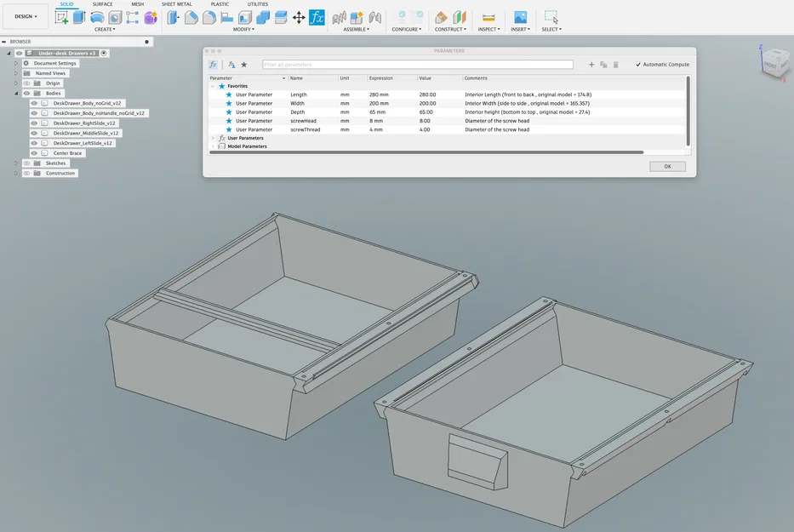Click the Filter all parameters field
The height and width of the screenshot is (532, 794).
417,64
